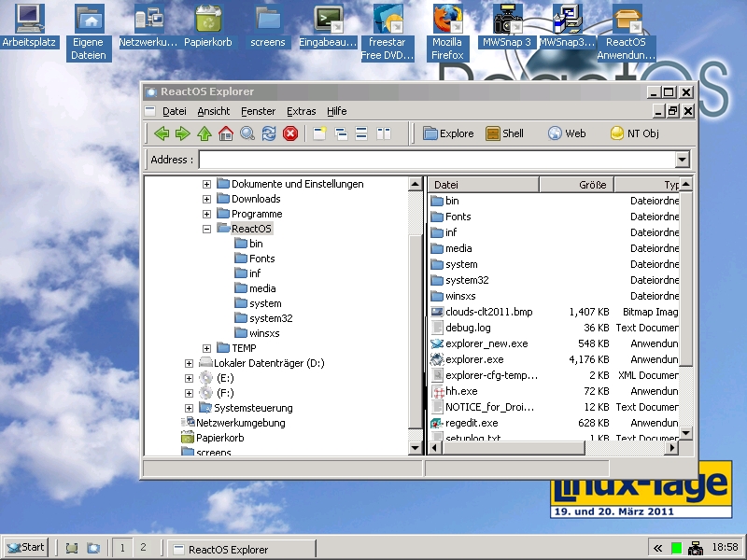Open the Datei menu

(x=175, y=111)
